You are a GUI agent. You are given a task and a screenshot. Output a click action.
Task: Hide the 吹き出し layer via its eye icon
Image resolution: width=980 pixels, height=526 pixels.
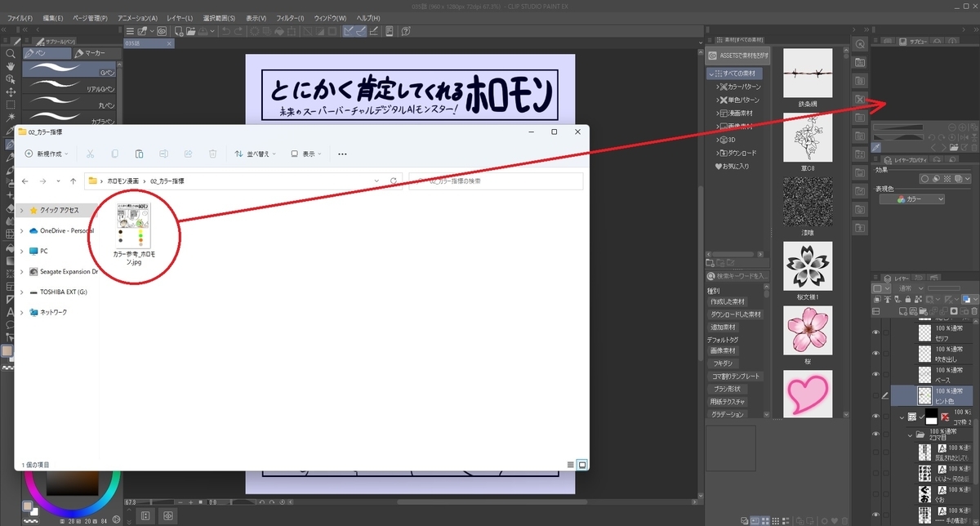pos(875,353)
